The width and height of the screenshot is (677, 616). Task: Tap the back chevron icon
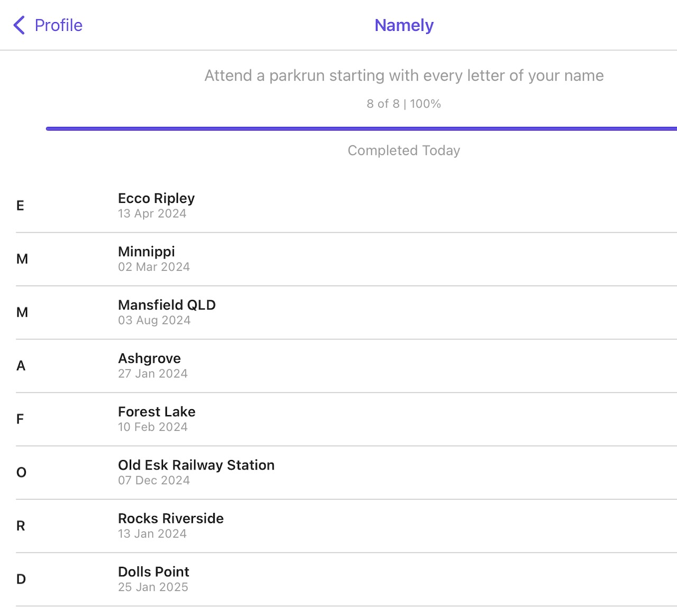pyautogui.click(x=19, y=25)
